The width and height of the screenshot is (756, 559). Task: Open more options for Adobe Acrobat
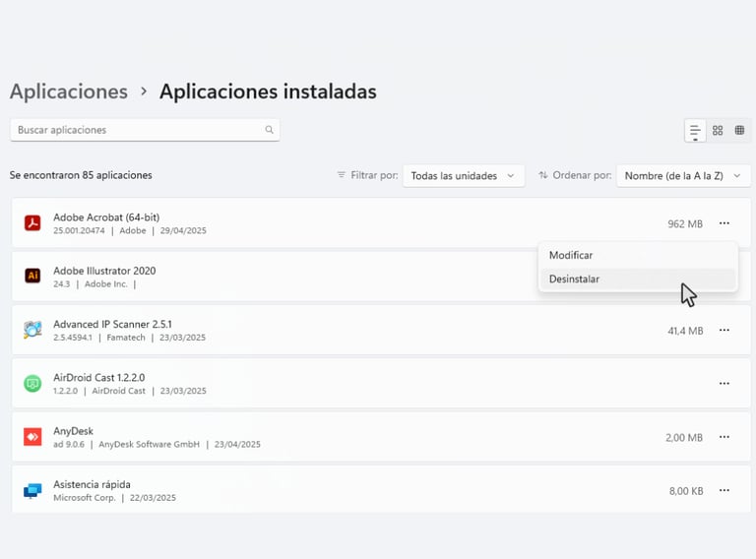724,223
